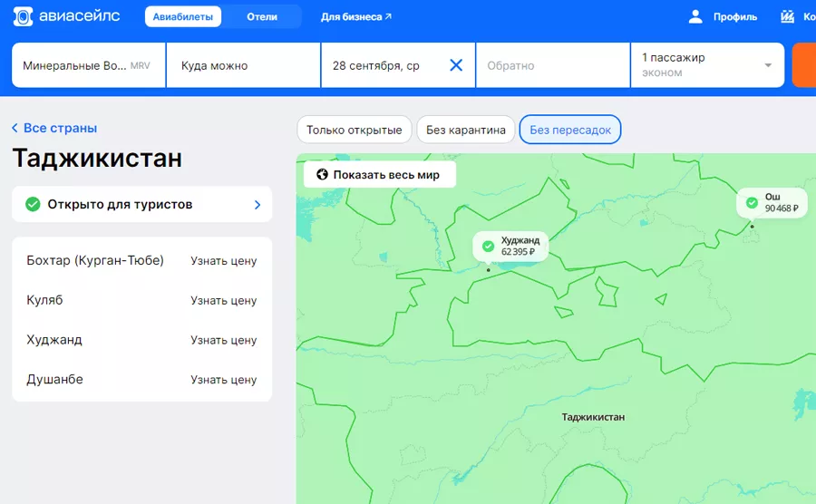Open the Для бизнеса link
The height and width of the screenshot is (504, 816).
(x=356, y=16)
